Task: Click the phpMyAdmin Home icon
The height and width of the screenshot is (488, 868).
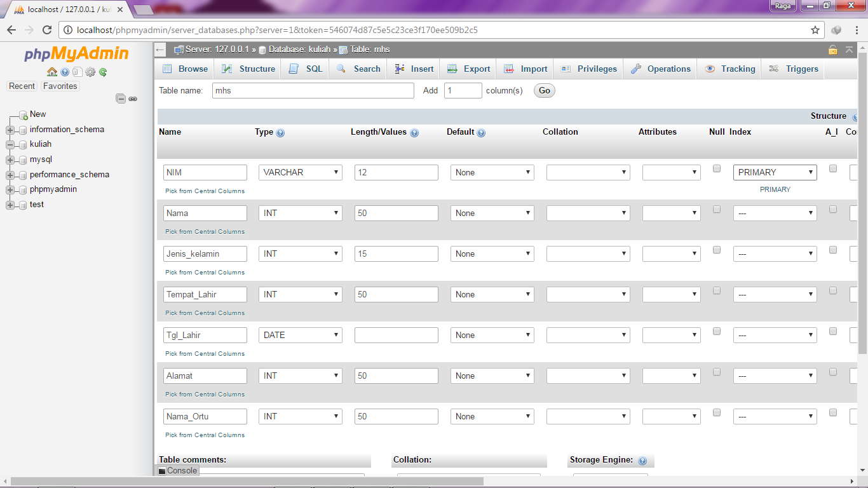Action: (52, 72)
